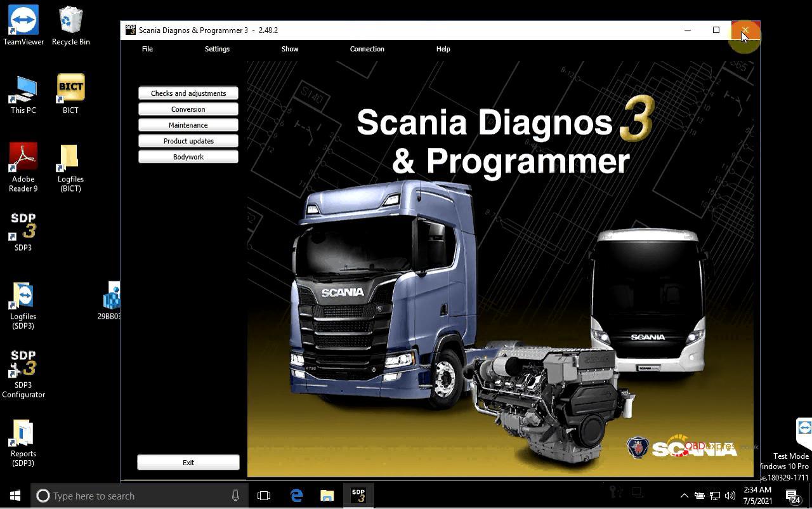Click SDP3 window title bar icon

(131, 30)
